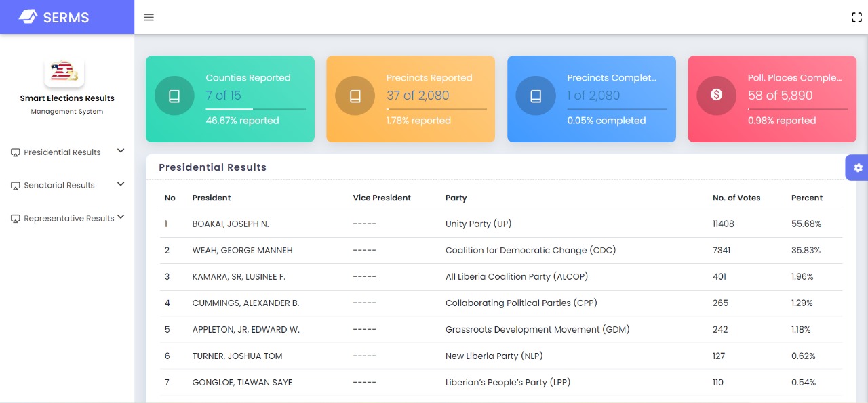
Task: Click the Senatorial Results monitor icon
Action: click(15, 186)
